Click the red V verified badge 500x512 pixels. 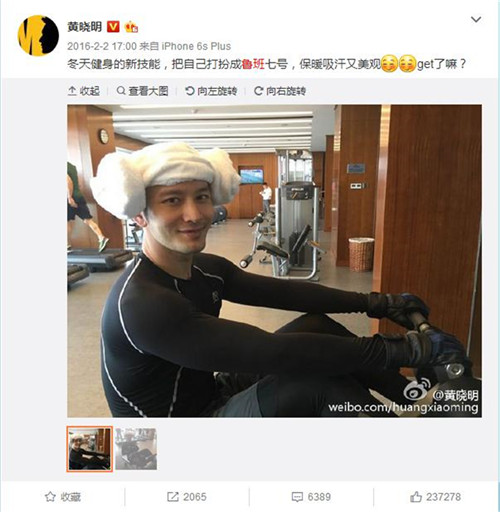(113, 27)
